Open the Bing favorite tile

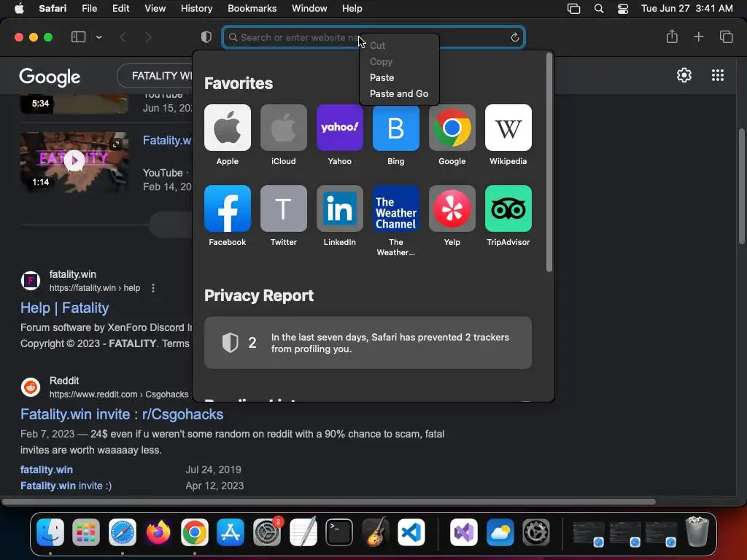[396, 128]
